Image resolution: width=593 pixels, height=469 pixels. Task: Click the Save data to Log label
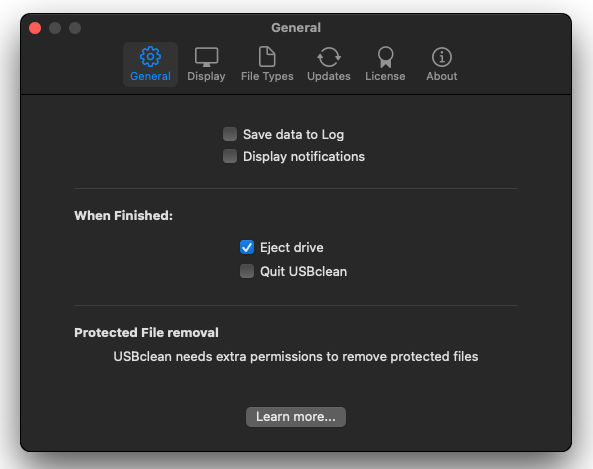point(293,134)
